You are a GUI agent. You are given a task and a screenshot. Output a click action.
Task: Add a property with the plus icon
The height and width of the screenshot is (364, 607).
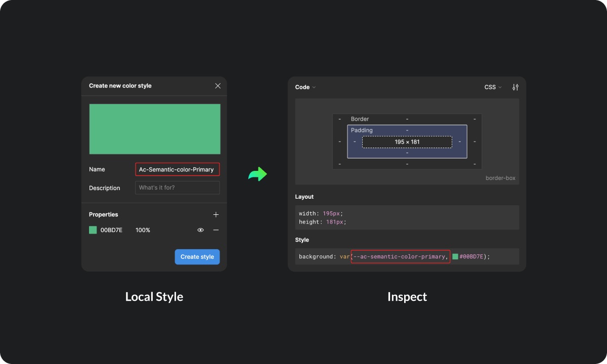click(x=216, y=214)
